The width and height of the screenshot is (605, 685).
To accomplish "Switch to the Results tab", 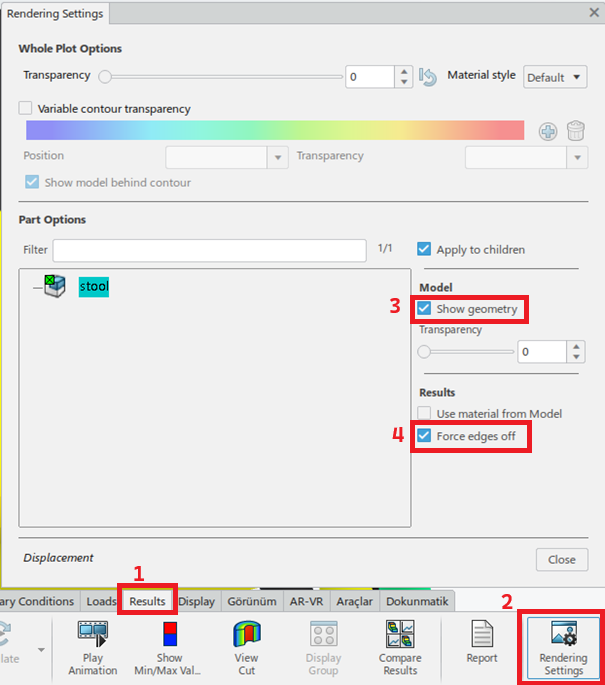I will (147, 601).
